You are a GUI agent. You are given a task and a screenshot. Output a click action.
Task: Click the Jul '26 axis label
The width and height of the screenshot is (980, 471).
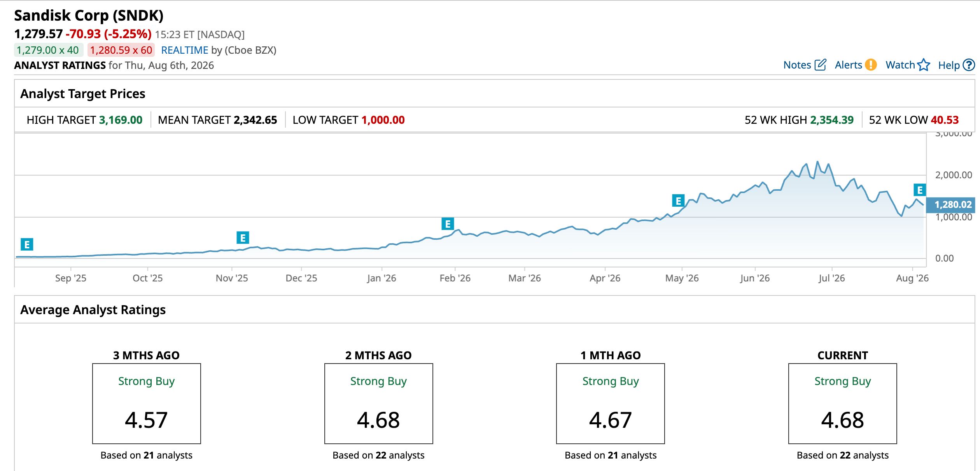pyautogui.click(x=832, y=278)
